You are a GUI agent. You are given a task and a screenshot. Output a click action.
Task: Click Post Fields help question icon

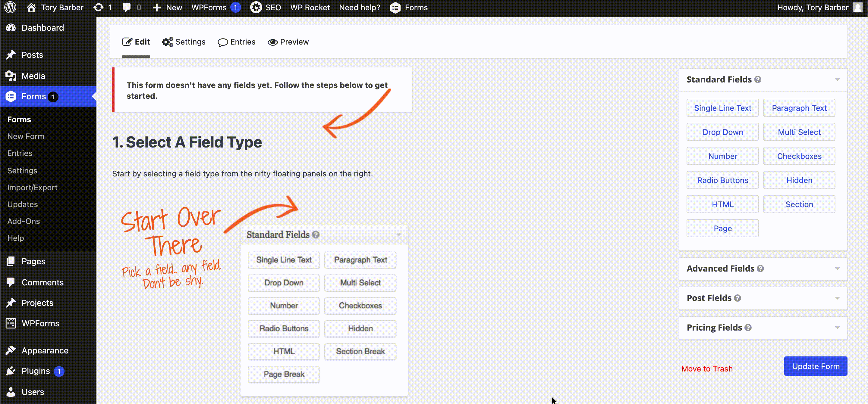(x=737, y=298)
